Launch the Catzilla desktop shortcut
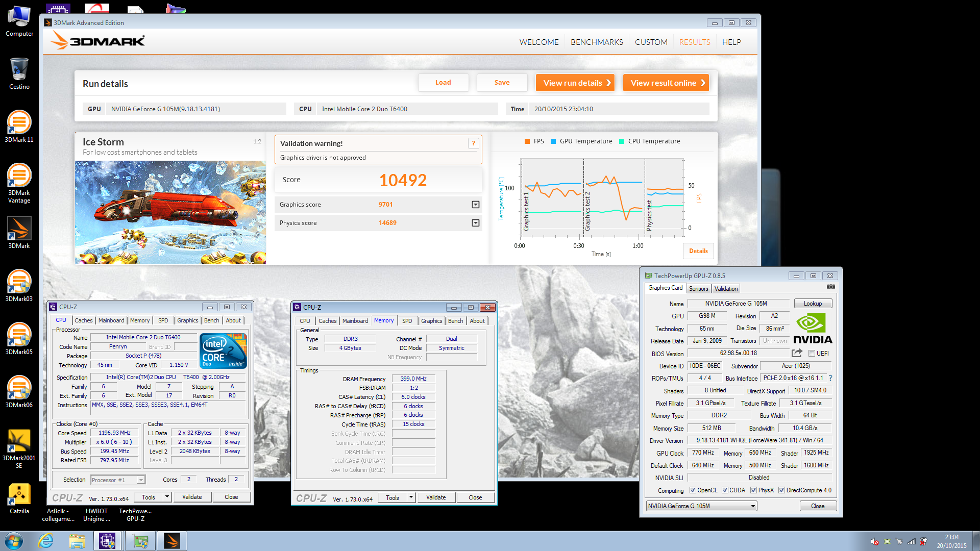This screenshot has width=980, height=551. [x=19, y=498]
